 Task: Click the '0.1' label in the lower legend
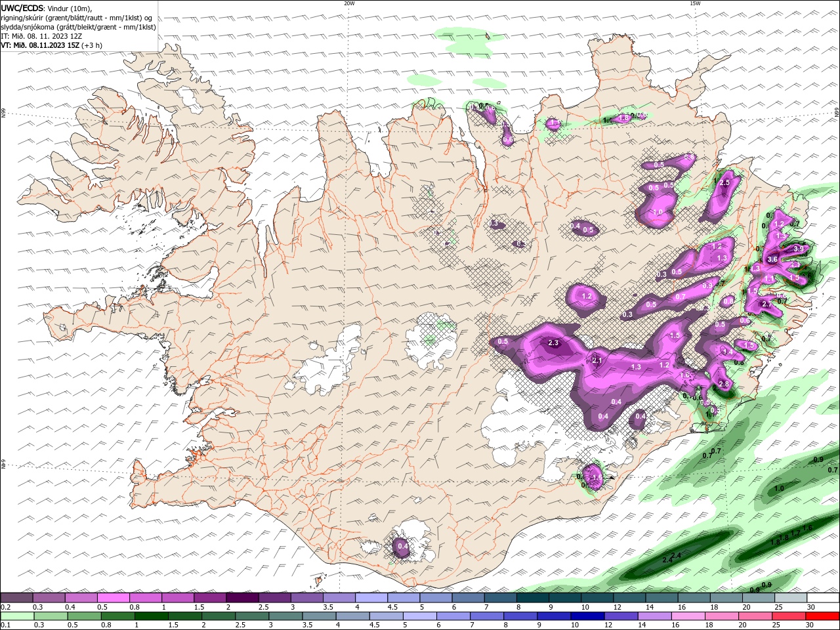point(5,625)
